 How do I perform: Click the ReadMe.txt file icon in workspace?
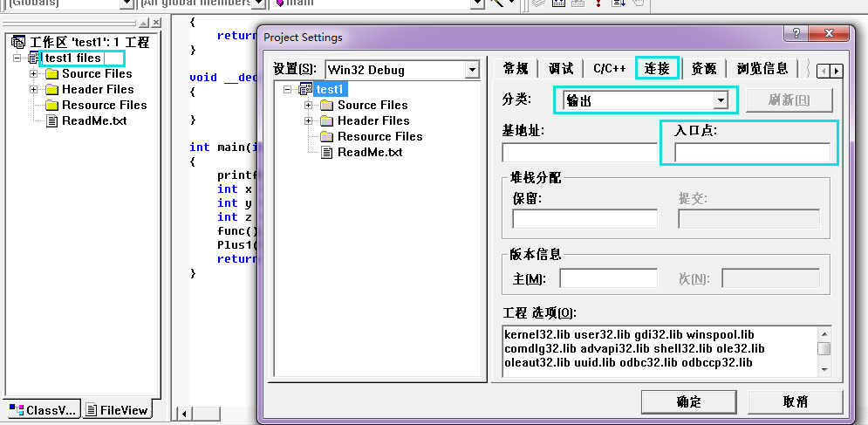(x=52, y=120)
